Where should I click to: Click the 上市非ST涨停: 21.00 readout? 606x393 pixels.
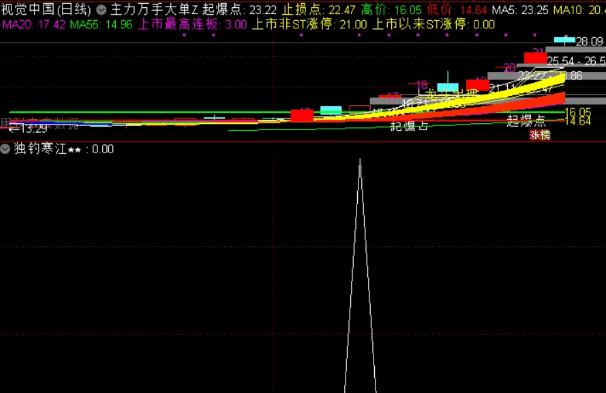310,25
